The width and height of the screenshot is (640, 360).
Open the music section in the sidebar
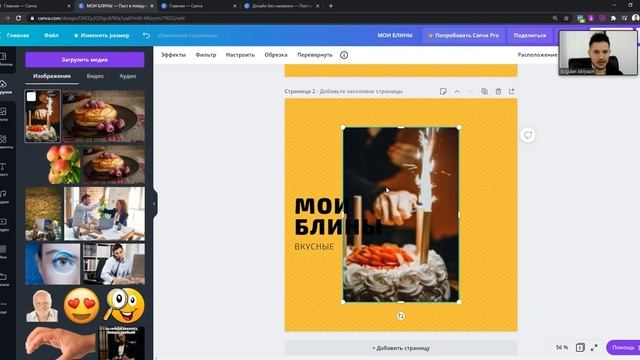pos(4,196)
